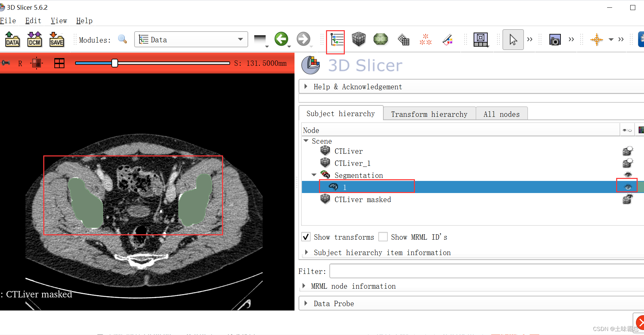The image size is (644, 335).
Task: Click the red slice view pin icon
Action: pos(5,63)
